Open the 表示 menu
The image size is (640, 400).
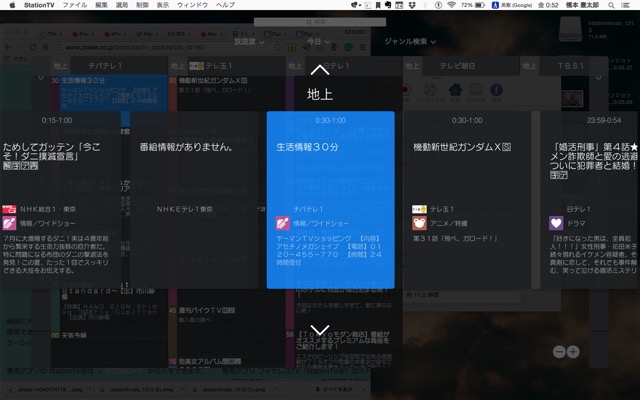[x=162, y=5]
